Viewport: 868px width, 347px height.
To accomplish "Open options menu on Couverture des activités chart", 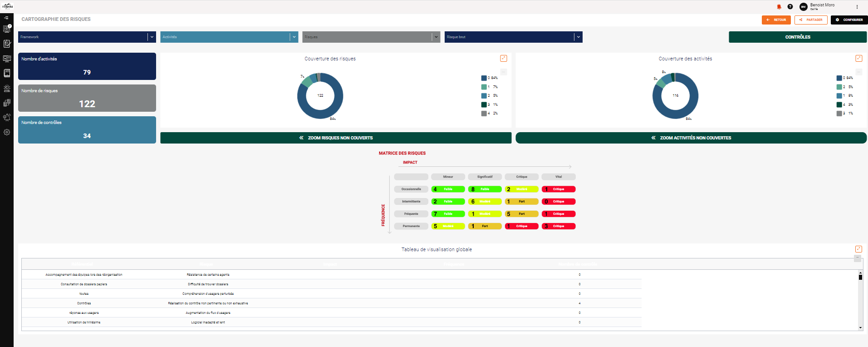I will (x=859, y=72).
